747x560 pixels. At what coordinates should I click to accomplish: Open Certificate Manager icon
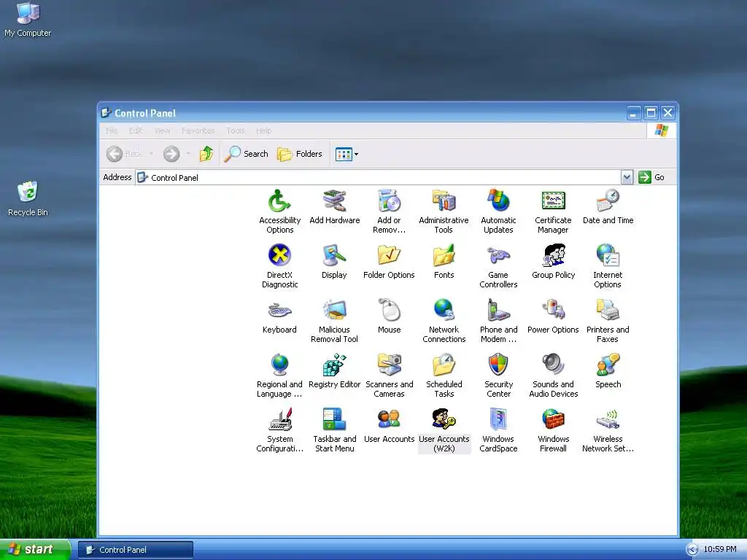553,211
